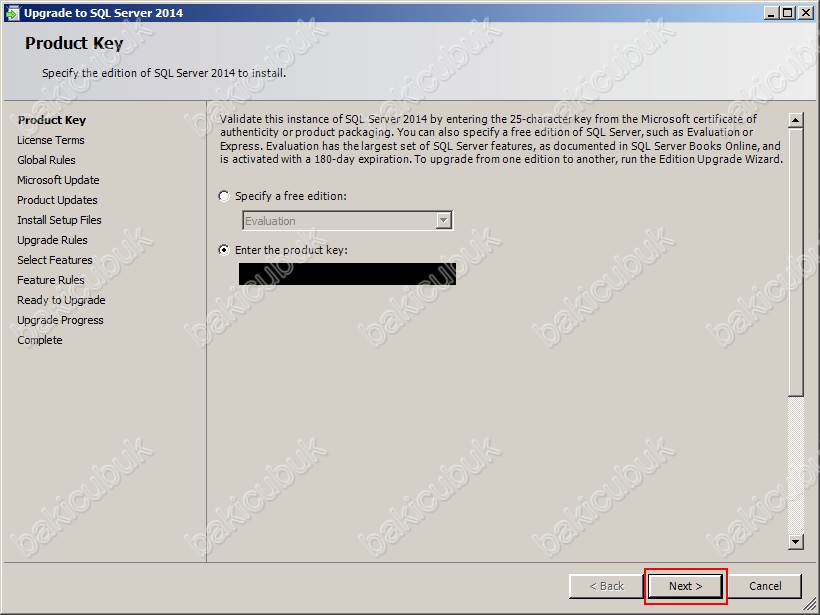Image resolution: width=820 pixels, height=615 pixels.
Task: Select the Ready to Upgrade step
Action: pos(61,300)
